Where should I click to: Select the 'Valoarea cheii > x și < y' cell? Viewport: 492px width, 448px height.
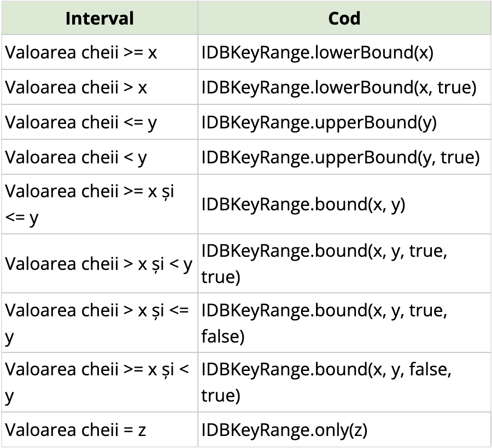point(99,263)
